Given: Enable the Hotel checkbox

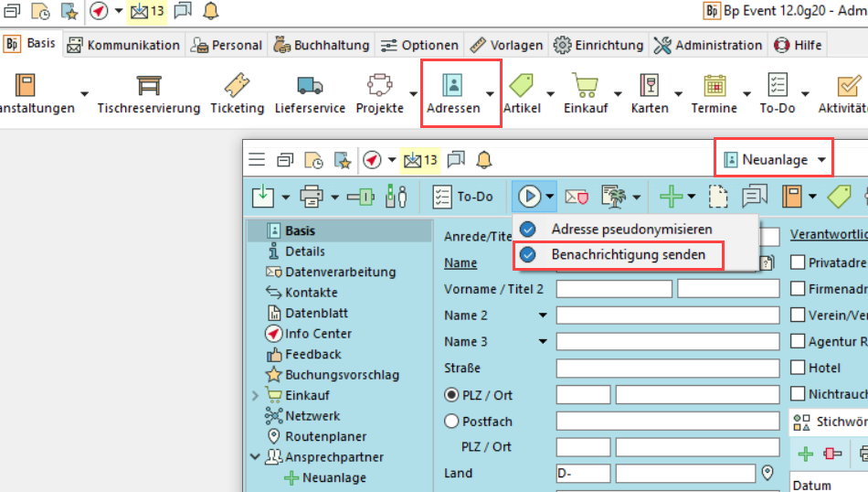Looking at the screenshot, I should (x=799, y=368).
